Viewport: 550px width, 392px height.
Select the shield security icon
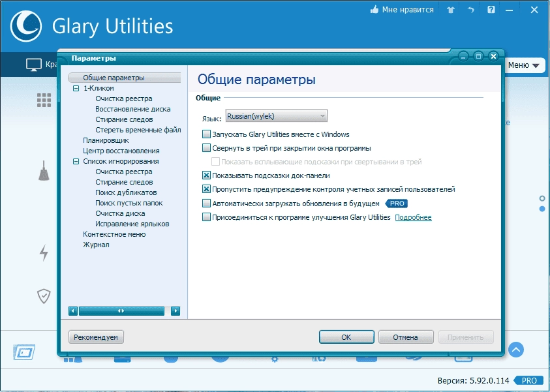[x=44, y=296]
